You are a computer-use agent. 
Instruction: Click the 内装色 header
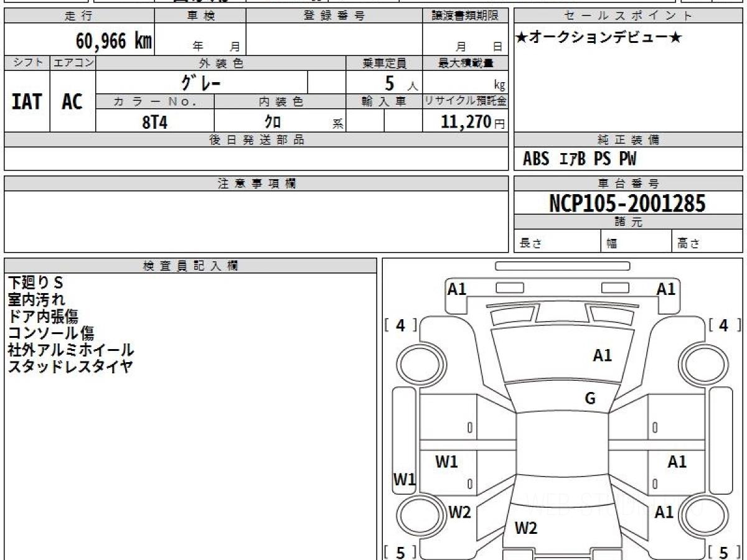point(280,101)
